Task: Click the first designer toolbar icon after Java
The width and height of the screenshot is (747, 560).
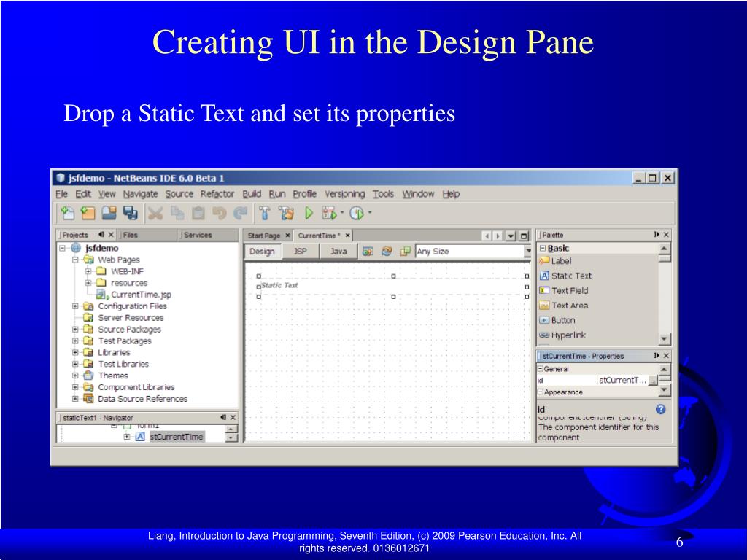Action: pyautogui.click(x=368, y=251)
